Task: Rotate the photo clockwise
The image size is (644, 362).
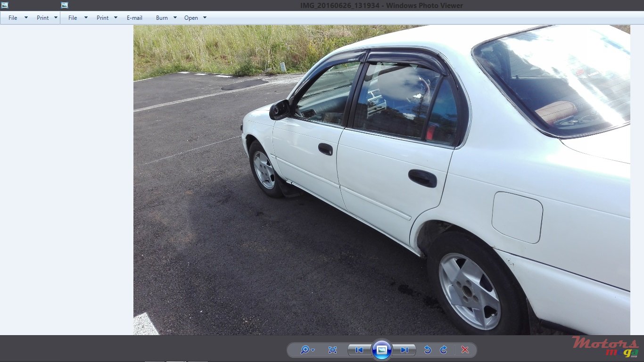Action: [x=444, y=350]
